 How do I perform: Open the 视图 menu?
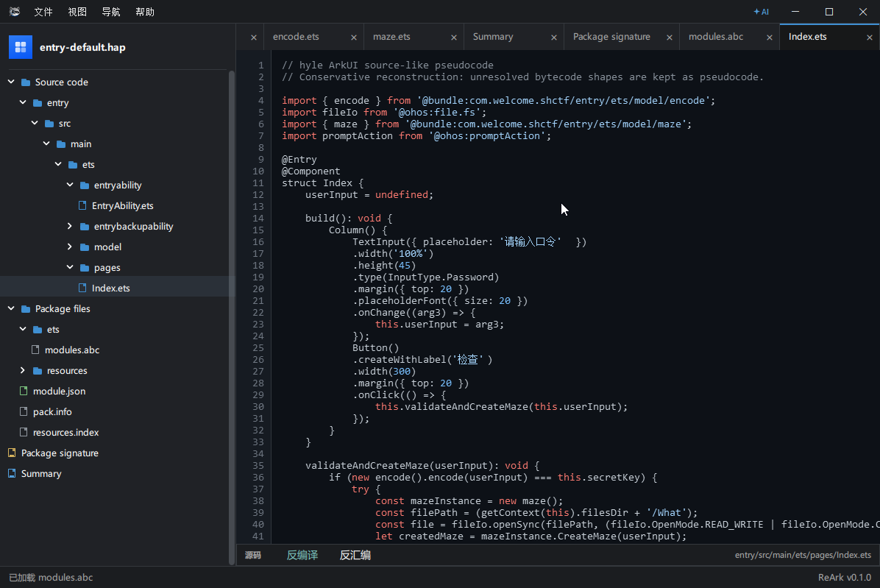[77, 12]
